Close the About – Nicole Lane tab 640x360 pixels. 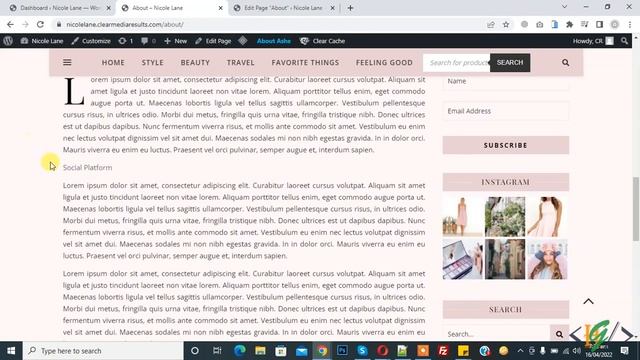(220, 8)
